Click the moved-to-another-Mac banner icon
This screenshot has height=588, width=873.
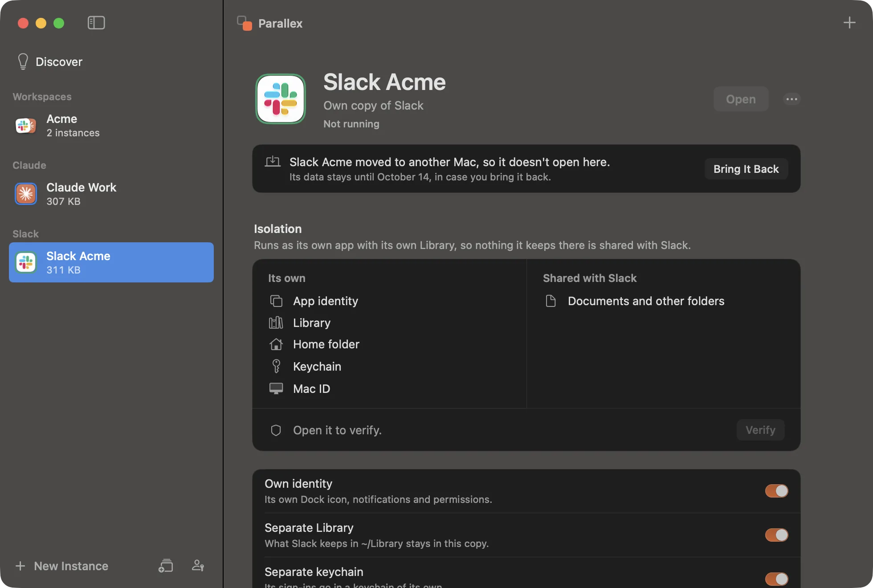pos(273,162)
